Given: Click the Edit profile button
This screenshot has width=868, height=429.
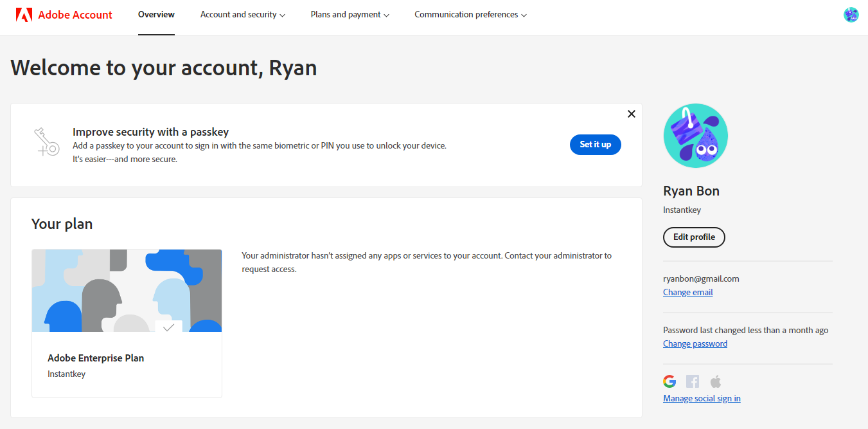Looking at the screenshot, I should tap(694, 237).
